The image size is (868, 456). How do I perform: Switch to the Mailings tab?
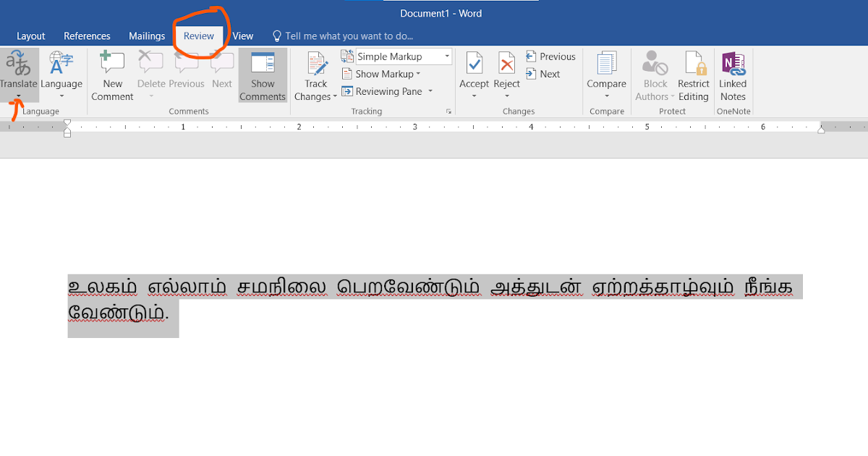pyautogui.click(x=147, y=35)
